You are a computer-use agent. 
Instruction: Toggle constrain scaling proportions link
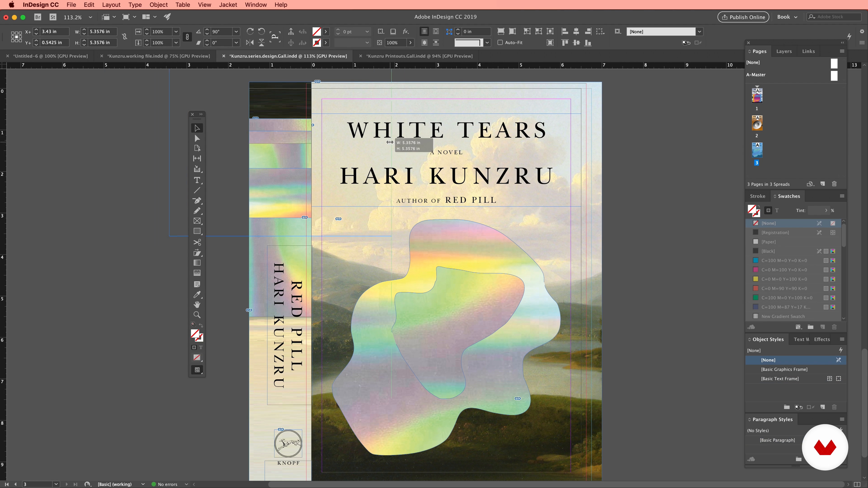(x=187, y=37)
